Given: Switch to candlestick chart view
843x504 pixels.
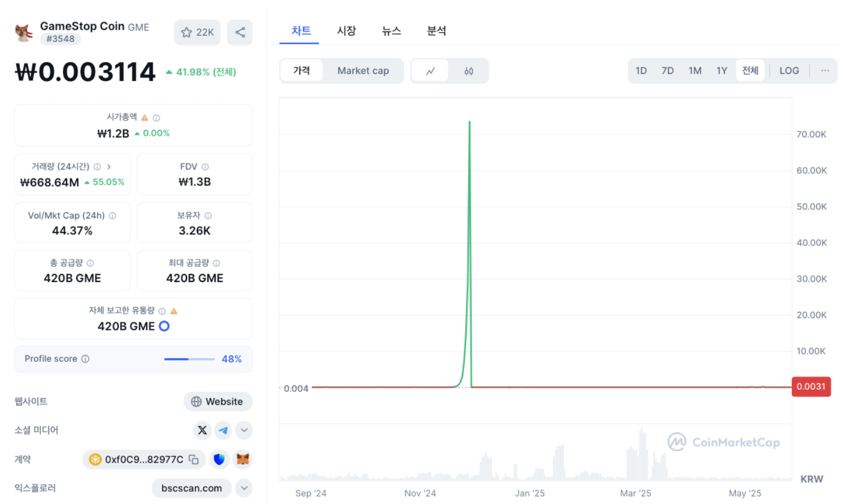Looking at the screenshot, I should pyautogui.click(x=469, y=71).
